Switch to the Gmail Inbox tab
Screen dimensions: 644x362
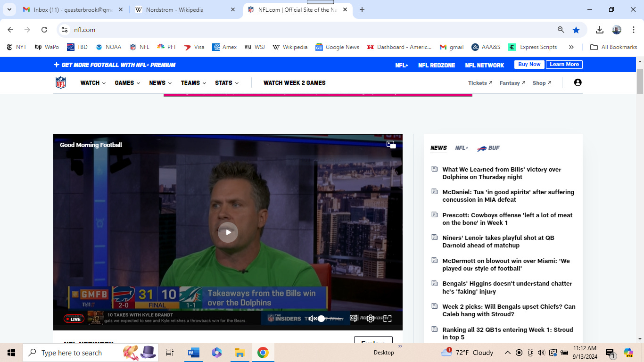coord(73,9)
